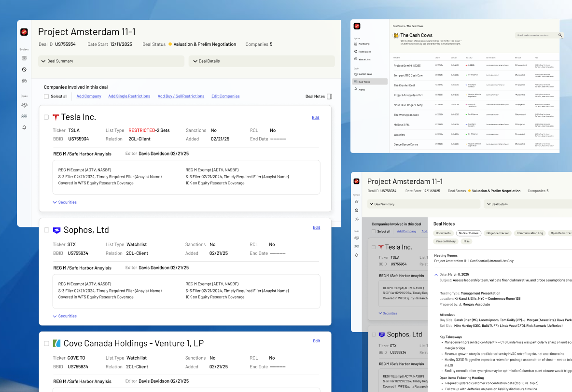The image size is (572, 392).
Task: Open Restrictions icon in Deal Notes window sidebar
Action: point(356,210)
